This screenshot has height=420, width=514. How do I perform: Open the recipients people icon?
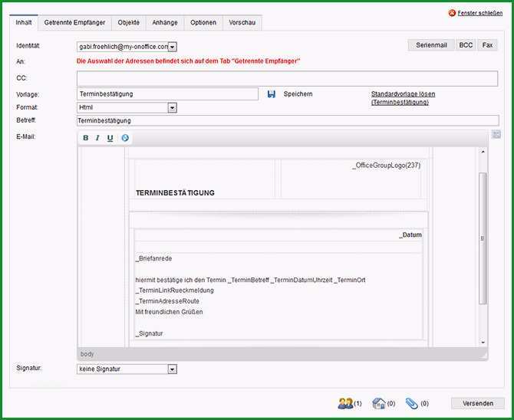345,403
